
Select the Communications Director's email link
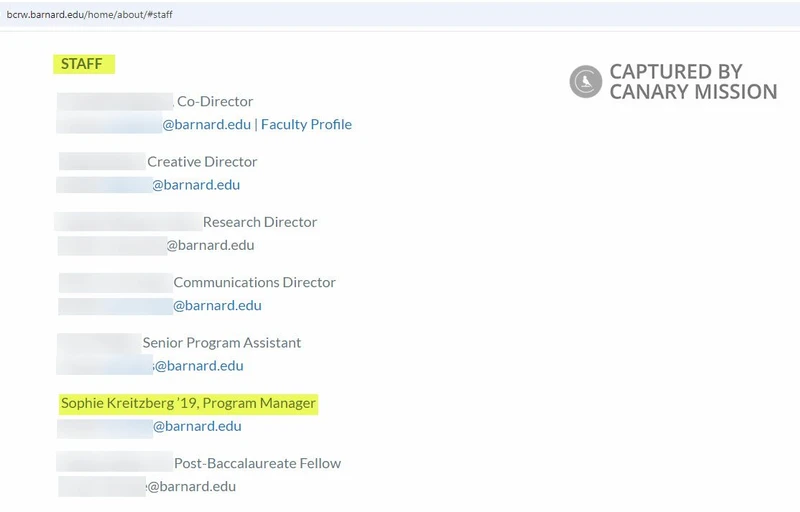pyautogui.click(x=217, y=305)
